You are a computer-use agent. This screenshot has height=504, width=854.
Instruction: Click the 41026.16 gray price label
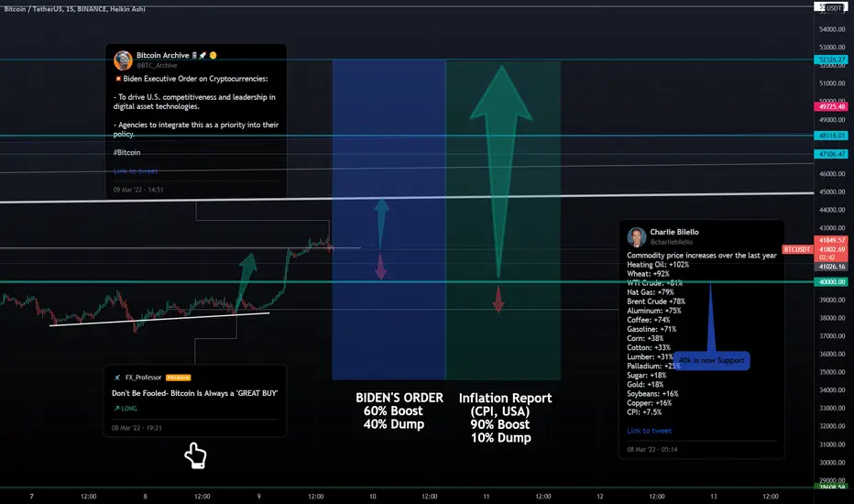[x=831, y=267]
